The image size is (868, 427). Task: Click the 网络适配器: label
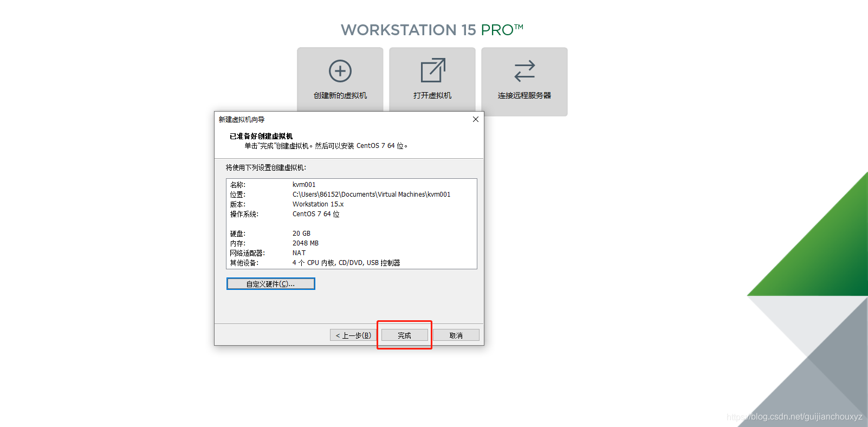(x=248, y=253)
